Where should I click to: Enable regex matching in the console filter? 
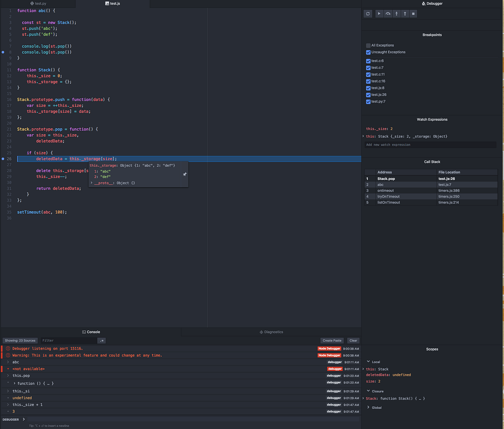pyautogui.click(x=101, y=340)
